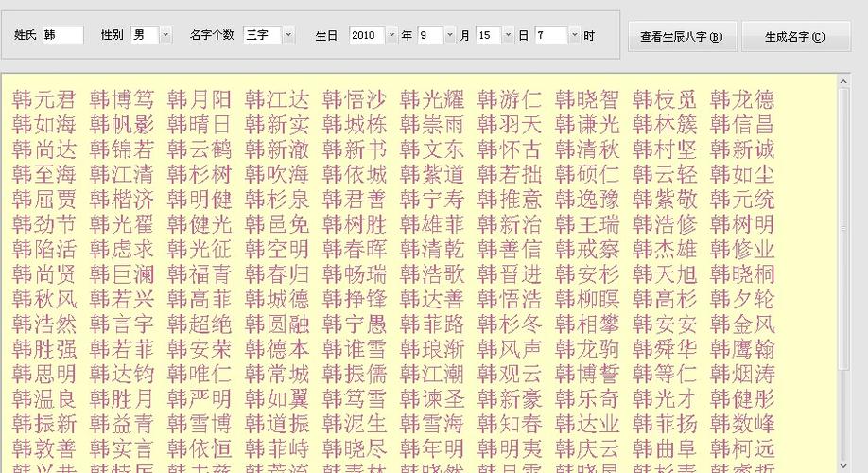The width and height of the screenshot is (868, 473).
Task: Select the name 韩杉树
Action: [x=199, y=174]
